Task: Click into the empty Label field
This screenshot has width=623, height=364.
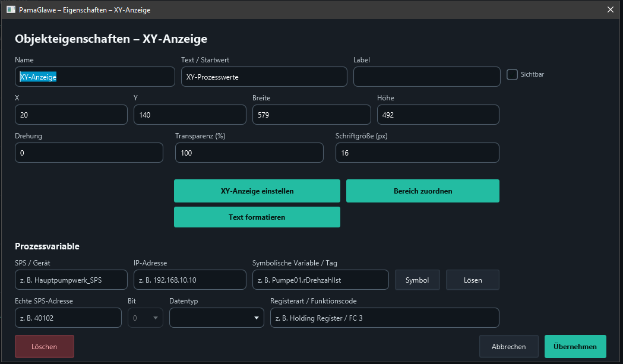Action: coord(427,77)
